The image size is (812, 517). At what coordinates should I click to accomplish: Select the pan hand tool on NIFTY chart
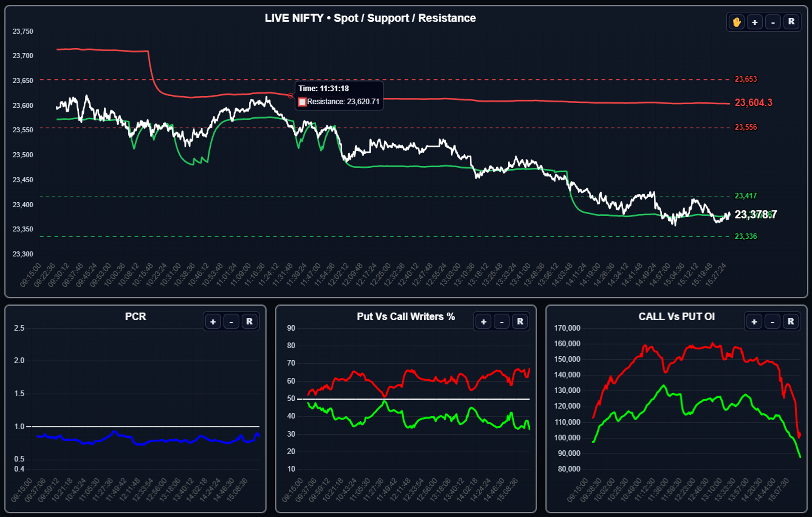[736, 22]
